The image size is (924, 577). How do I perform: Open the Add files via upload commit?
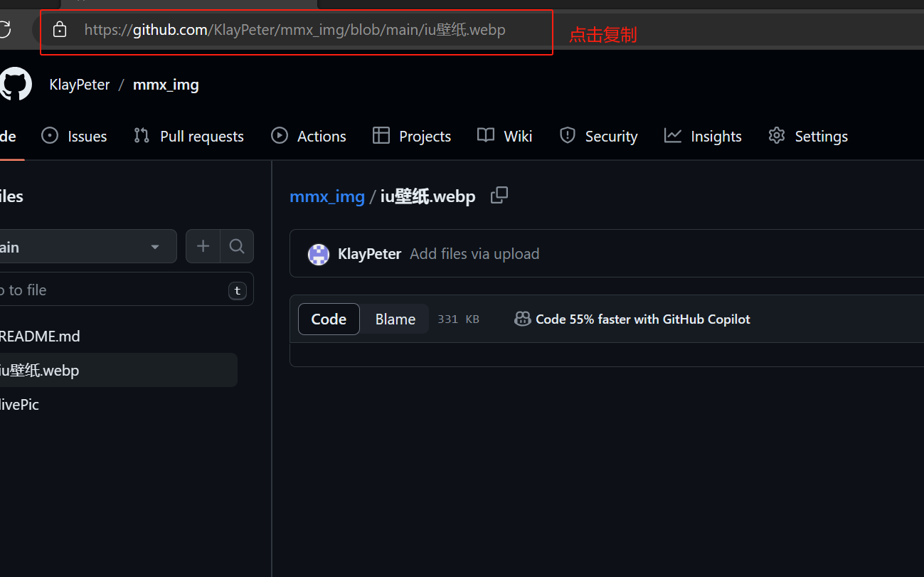474,254
